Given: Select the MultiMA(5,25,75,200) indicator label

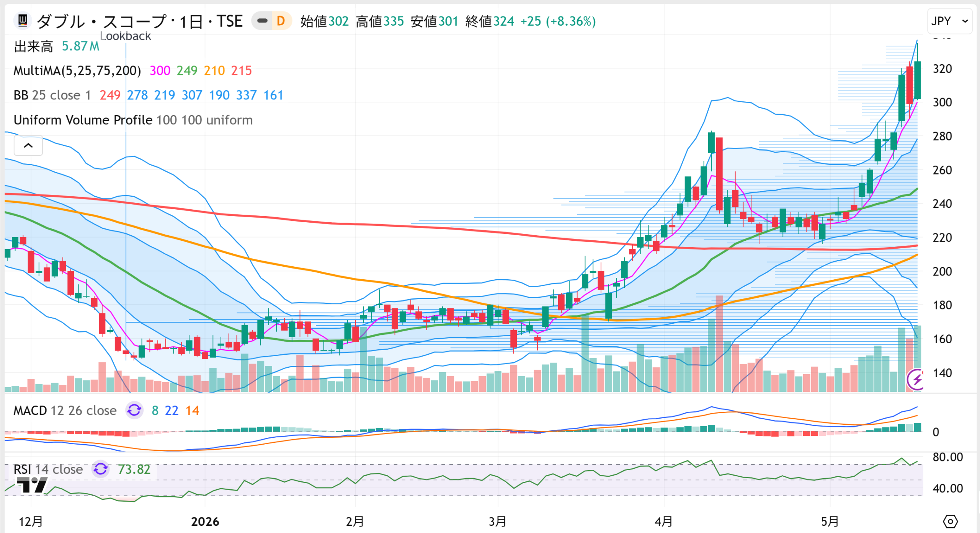Looking at the screenshot, I should coord(77,70).
